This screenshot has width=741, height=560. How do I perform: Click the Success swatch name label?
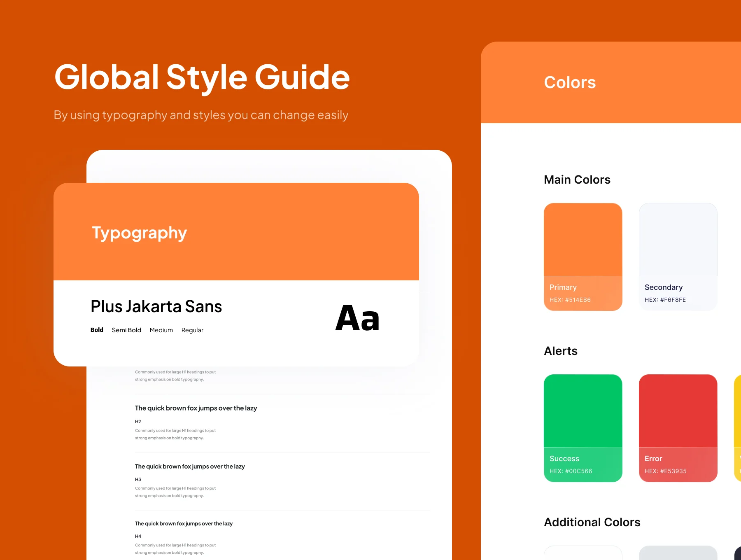564,459
